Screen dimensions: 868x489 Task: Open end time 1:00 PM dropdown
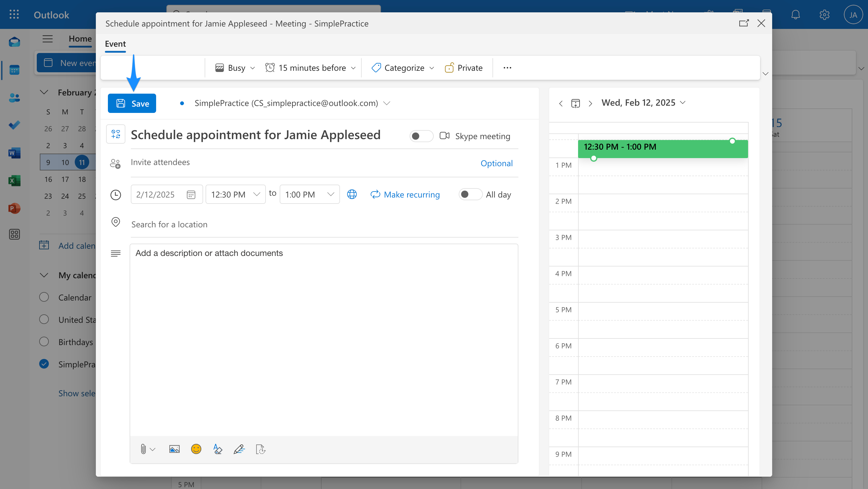pyautogui.click(x=310, y=194)
